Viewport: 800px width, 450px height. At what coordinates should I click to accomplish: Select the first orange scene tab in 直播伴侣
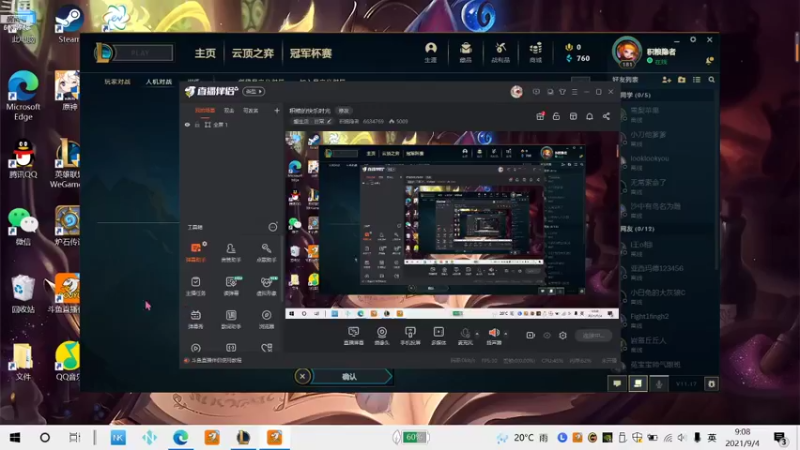[x=205, y=110]
